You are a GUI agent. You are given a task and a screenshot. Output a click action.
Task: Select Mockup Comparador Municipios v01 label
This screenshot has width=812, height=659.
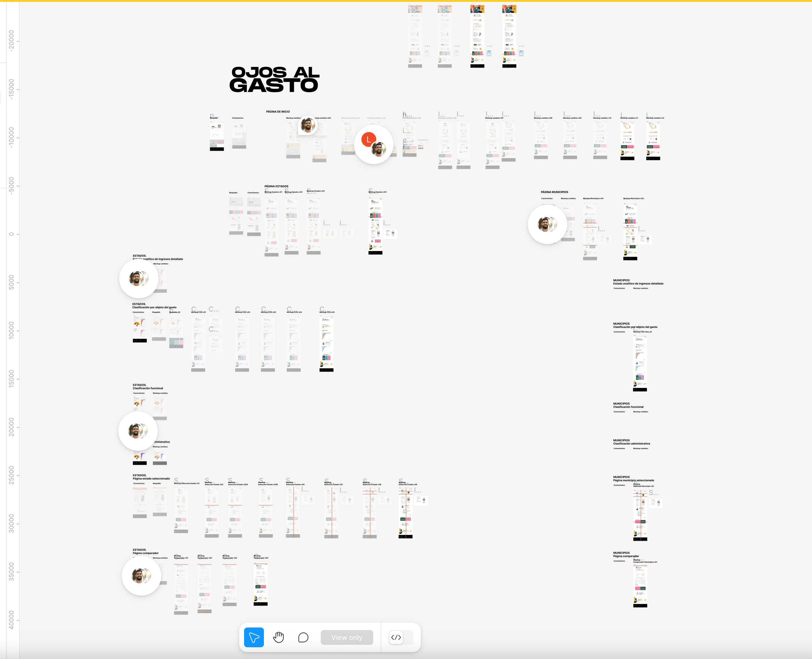click(x=645, y=561)
